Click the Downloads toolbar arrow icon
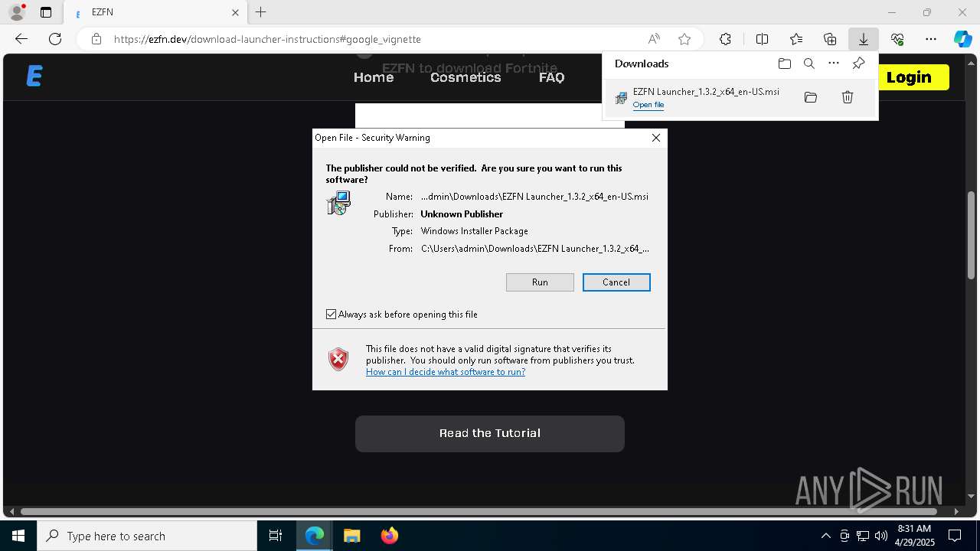The image size is (980, 551). [x=863, y=39]
